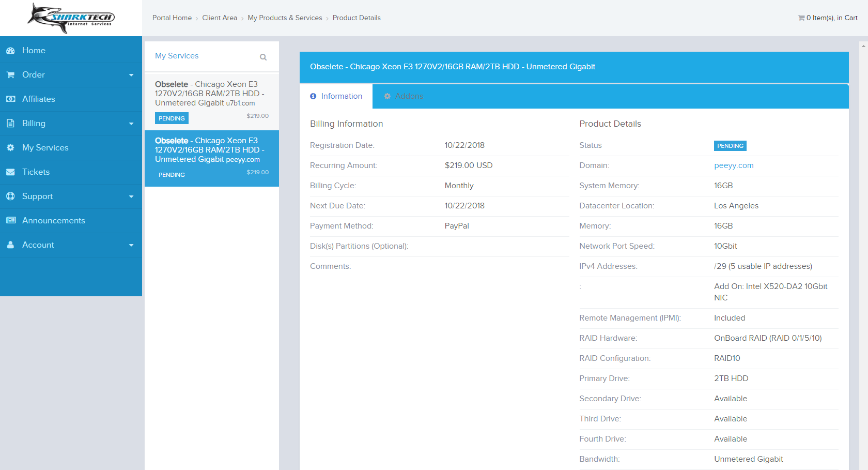This screenshot has height=470, width=868.
Task: Click the Tickets envelope icon
Action: click(10, 172)
